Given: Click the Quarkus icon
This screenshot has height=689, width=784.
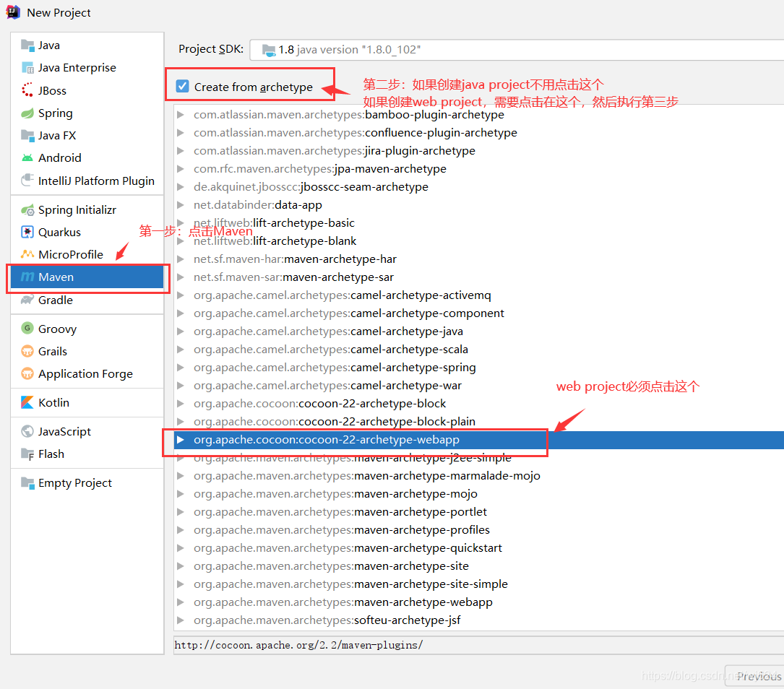Looking at the screenshot, I should [27, 233].
